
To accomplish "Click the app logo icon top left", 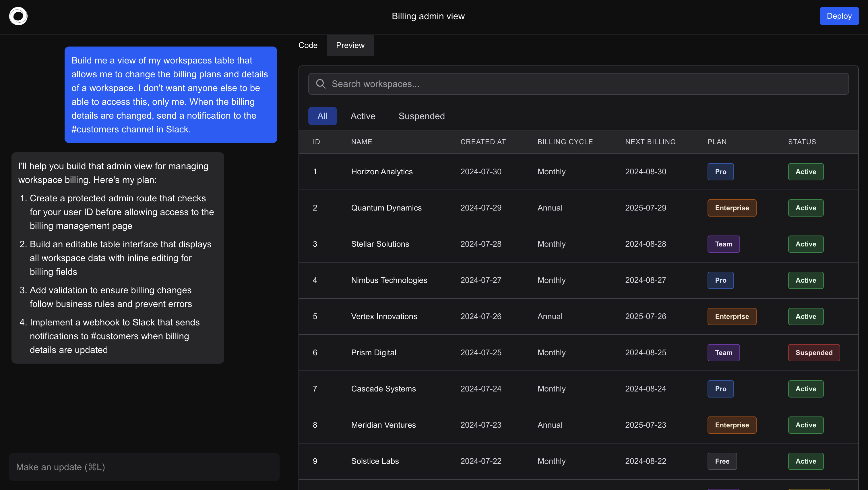I will 18,16.
